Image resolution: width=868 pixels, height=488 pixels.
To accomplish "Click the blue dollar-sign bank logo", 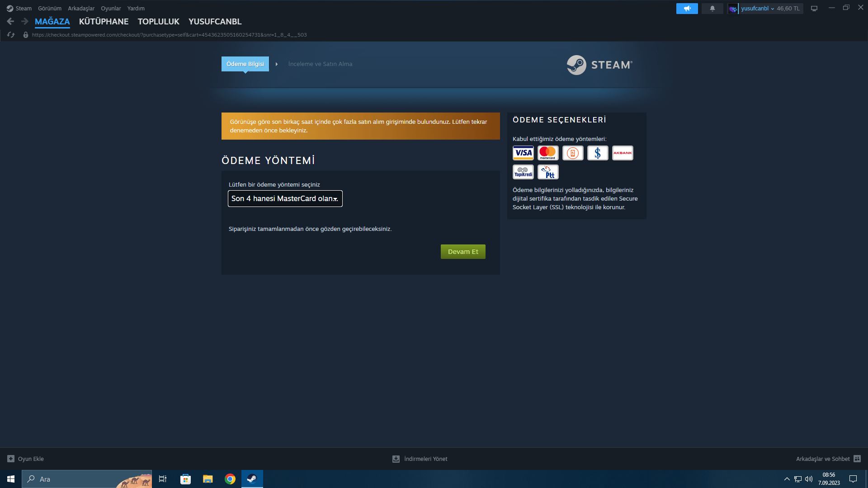I will (598, 153).
